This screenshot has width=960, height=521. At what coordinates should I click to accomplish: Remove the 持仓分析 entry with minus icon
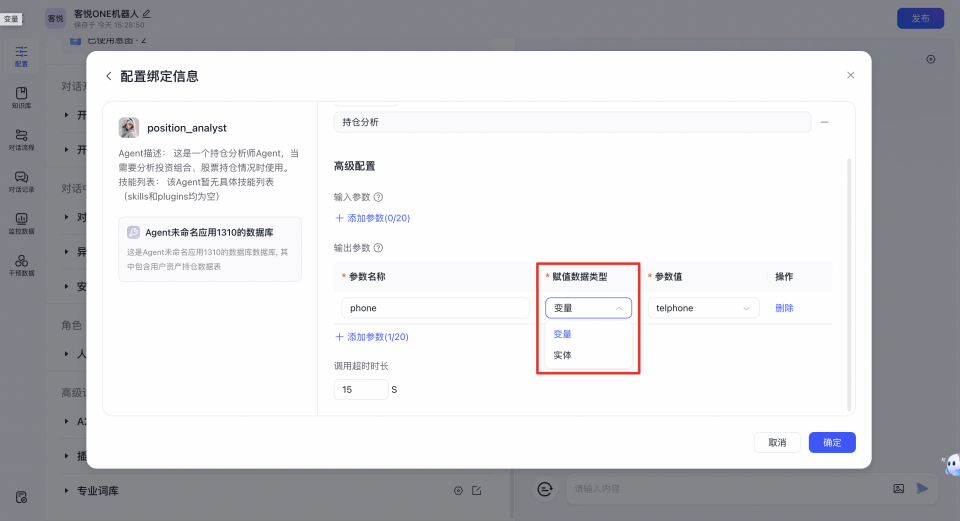tap(825, 122)
